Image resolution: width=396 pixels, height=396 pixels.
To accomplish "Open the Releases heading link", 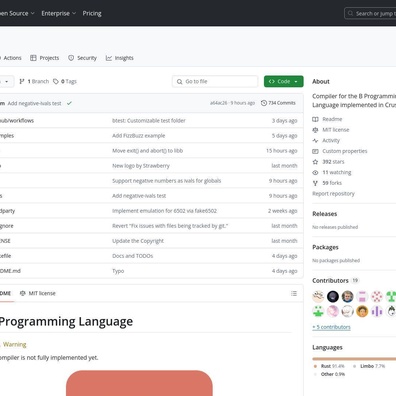I will tap(324, 214).
